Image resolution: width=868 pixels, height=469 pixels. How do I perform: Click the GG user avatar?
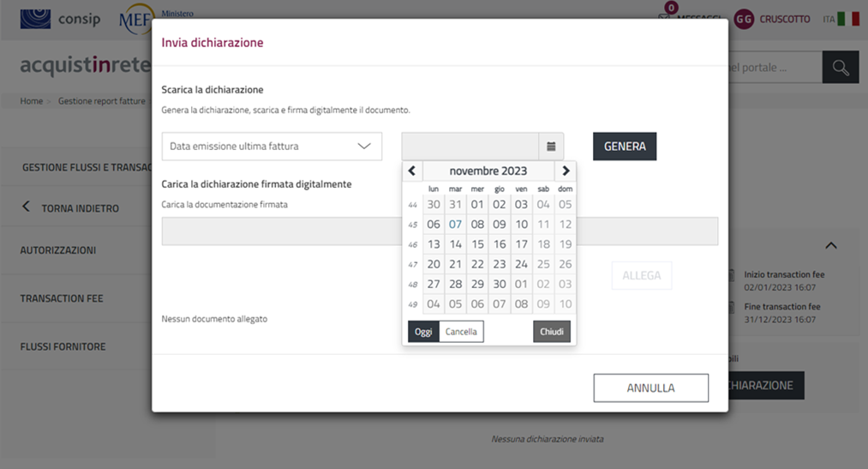pos(744,19)
